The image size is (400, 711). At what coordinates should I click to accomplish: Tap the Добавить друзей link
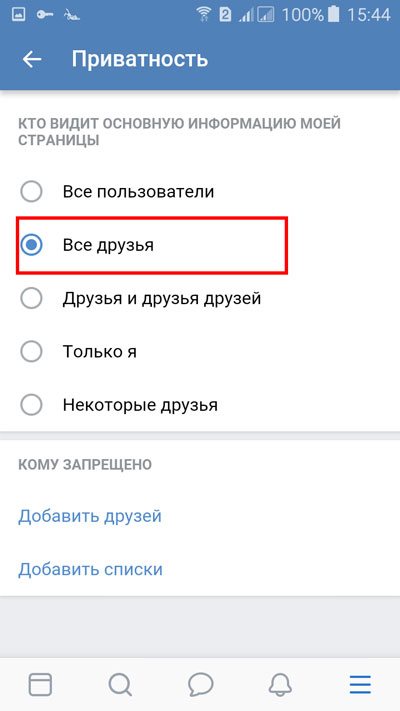click(90, 516)
